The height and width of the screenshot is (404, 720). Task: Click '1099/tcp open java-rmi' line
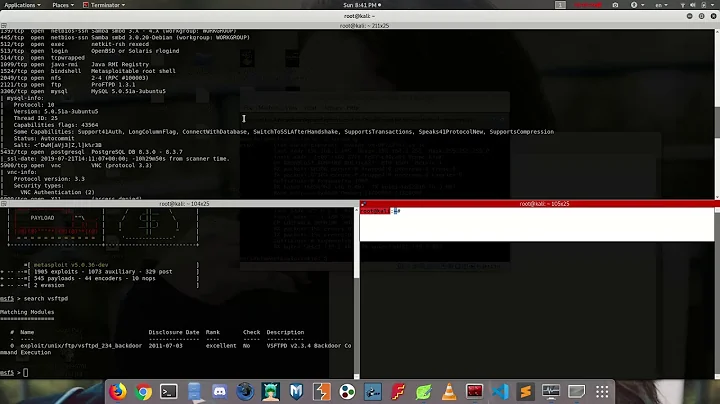(x=75, y=65)
